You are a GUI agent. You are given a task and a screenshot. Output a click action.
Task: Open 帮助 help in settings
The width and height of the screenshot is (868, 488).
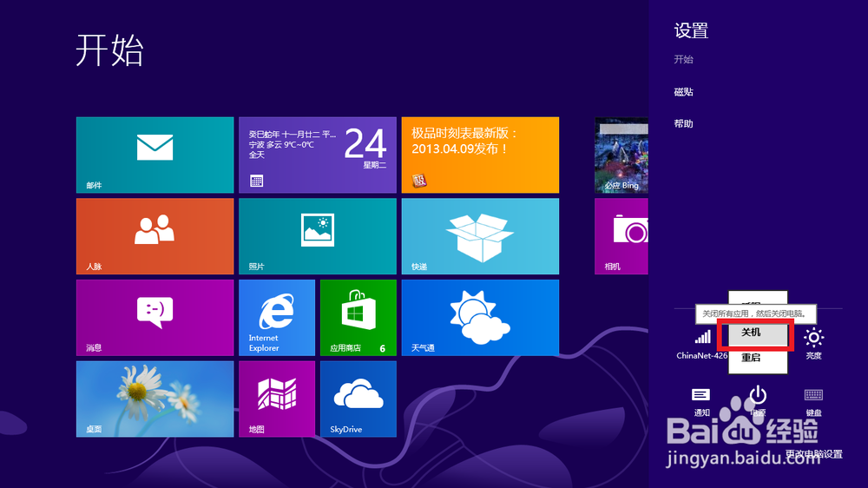pyautogui.click(x=684, y=123)
